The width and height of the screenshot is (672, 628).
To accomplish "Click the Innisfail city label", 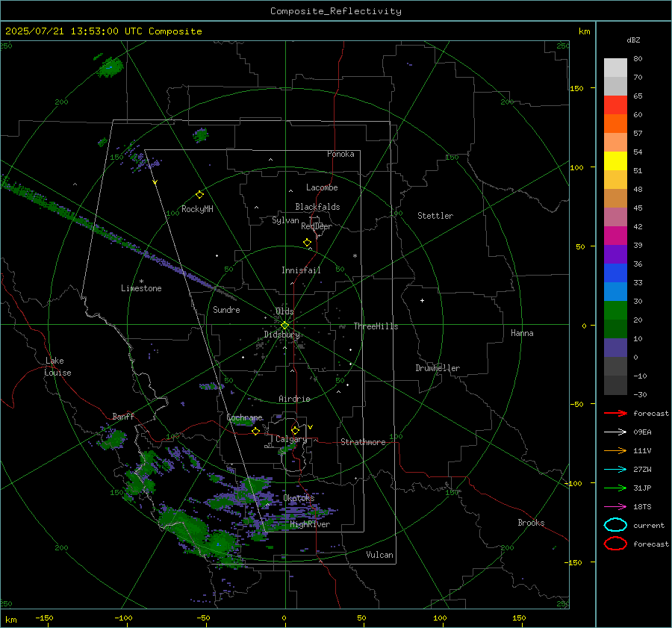I will pyautogui.click(x=301, y=270).
